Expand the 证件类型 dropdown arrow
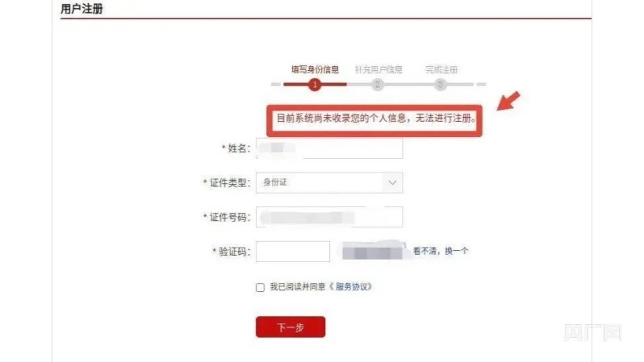The width and height of the screenshot is (644, 362). (x=392, y=183)
